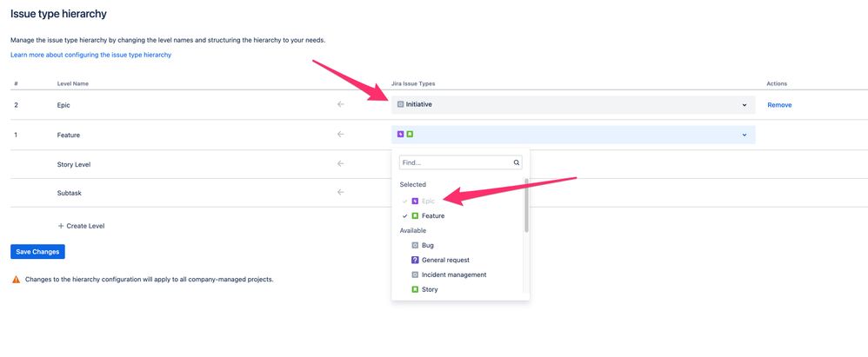Click the back arrow in the Epic row
The width and height of the screenshot is (868, 357).
tap(340, 104)
